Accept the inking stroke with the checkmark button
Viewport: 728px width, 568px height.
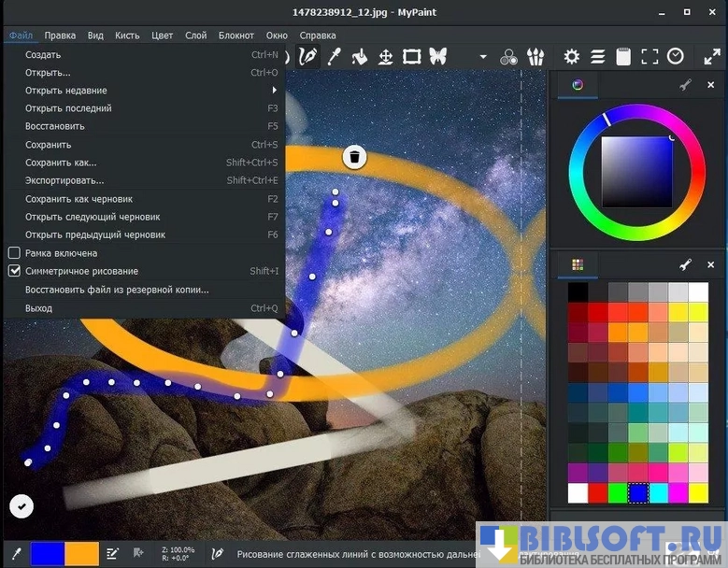(21, 505)
